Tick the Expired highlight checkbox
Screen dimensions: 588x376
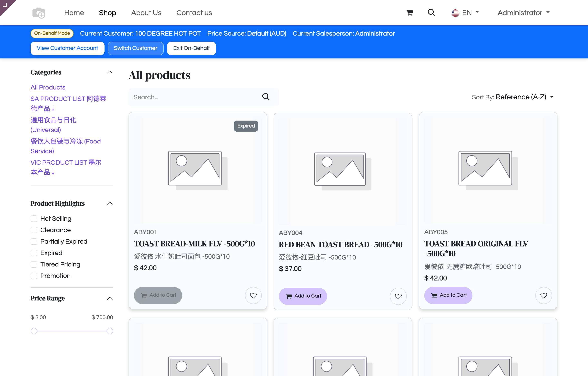click(x=34, y=253)
